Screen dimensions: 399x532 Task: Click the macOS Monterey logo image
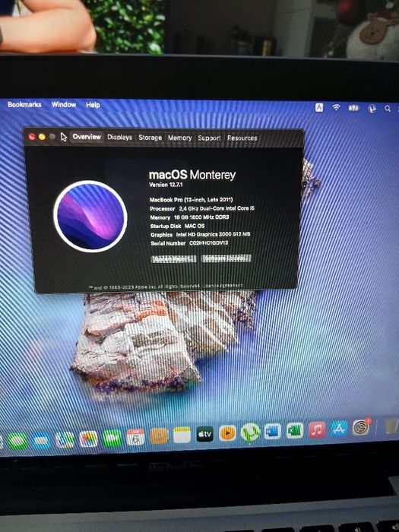[90, 216]
